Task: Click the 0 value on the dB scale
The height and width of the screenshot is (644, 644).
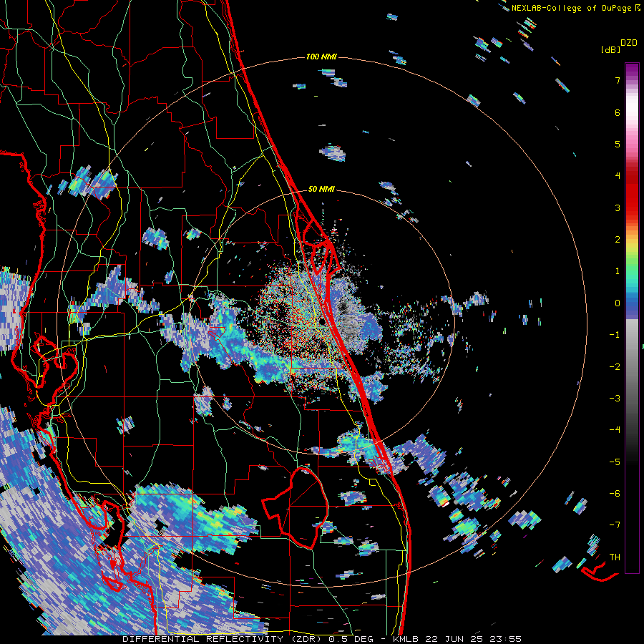Action: (618, 303)
